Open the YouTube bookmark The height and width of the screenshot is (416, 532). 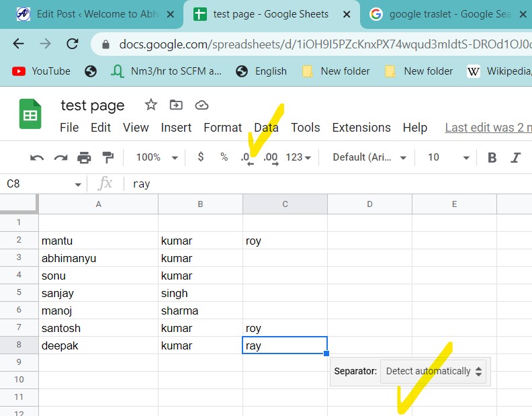tap(41, 71)
